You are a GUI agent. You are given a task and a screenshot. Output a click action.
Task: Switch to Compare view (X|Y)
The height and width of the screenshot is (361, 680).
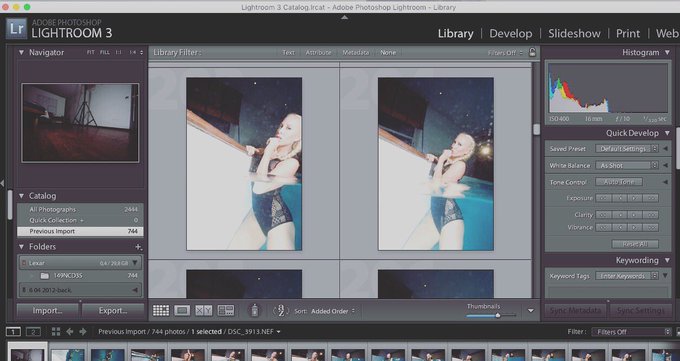coord(203,310)
